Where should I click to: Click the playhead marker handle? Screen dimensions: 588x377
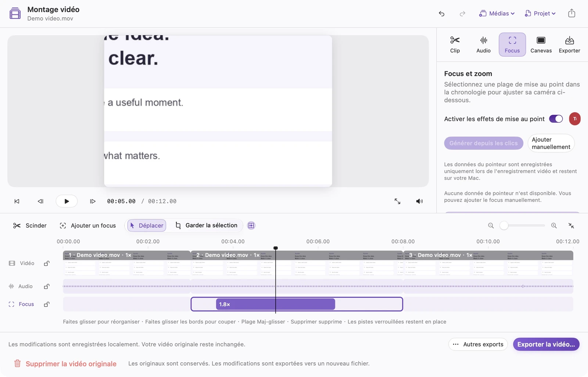pyautogui.click(x=276, y=248)
